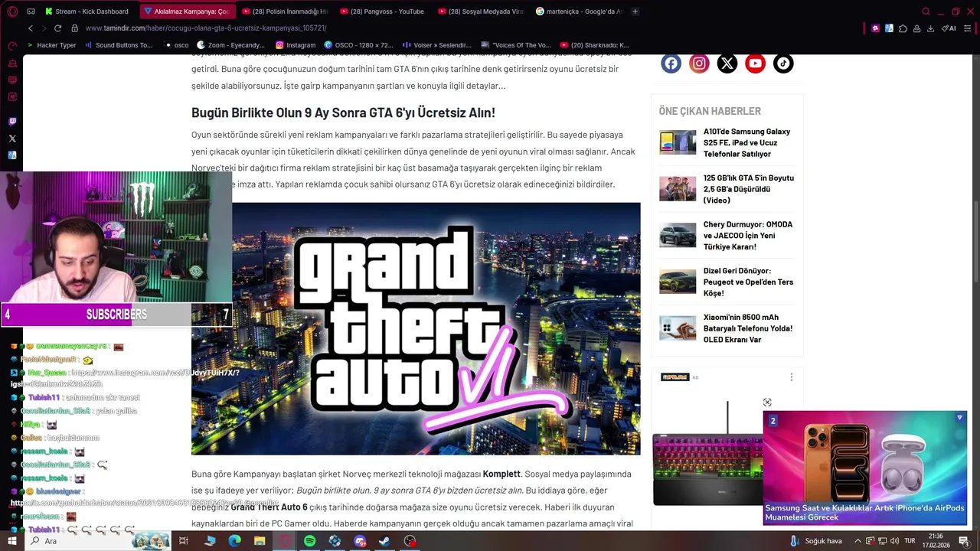Collapse the floating video card arrow

(959, 418)
